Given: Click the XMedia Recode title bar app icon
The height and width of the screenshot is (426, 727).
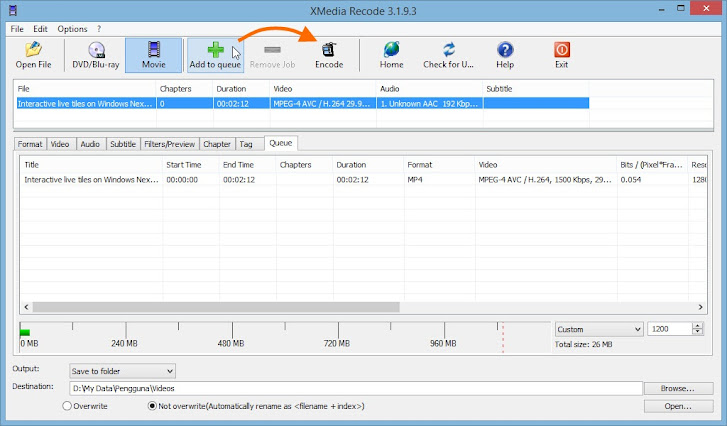Looking at the screenshot, I should click(13, 10).
